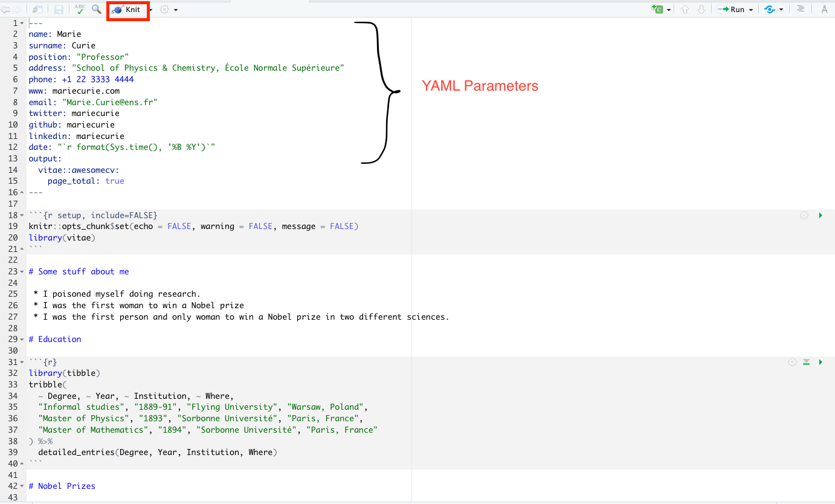Click the address string on line 5
The image size is (835, 504).
(x=208, y=68)
